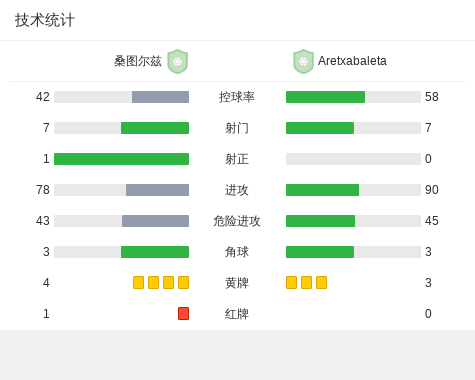Click 桑图尔兹's 射门 bar showing 7
The height and width of the screenshot is (380, 475).
coord(121,128)
